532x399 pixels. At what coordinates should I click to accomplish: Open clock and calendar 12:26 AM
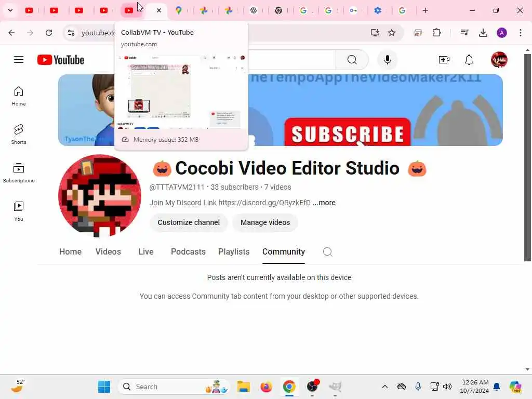474,387
